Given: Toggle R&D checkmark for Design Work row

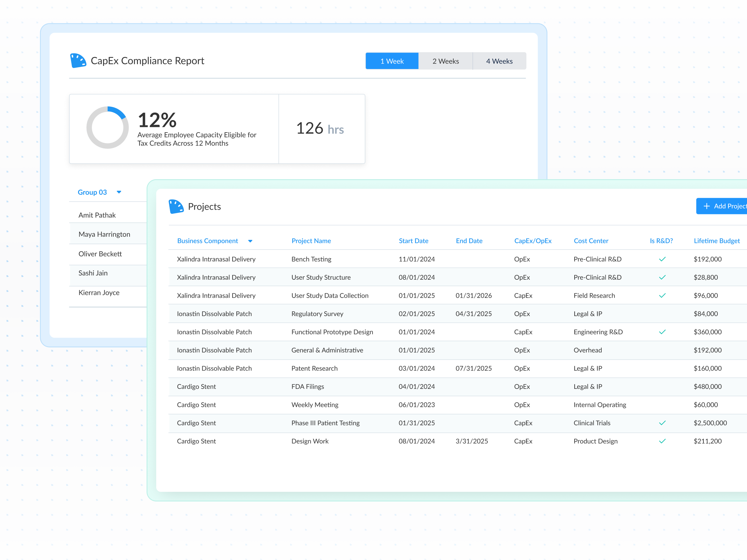Looking at the screenshot, I should [x=662, y=441].
